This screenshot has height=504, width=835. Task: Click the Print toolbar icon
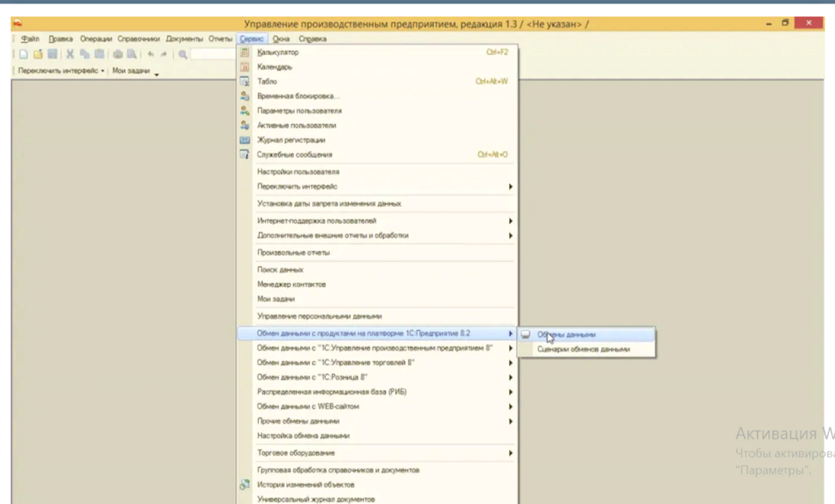(x=117, y=54)
